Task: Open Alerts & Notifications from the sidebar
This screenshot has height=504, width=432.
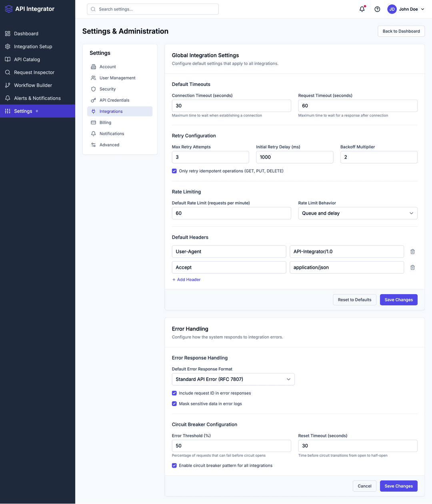Action: (x=37, y=98)
